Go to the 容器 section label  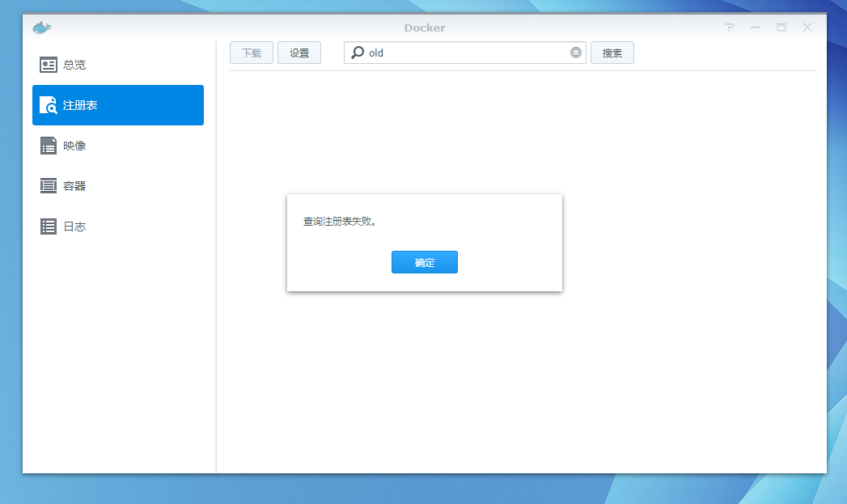(x=74, y=186)
